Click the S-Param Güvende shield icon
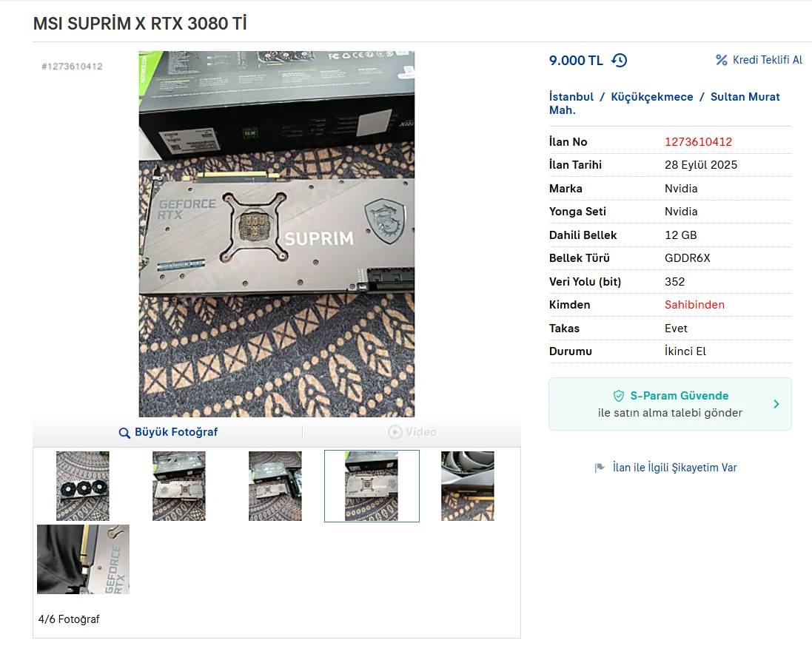 click(619, 396)
